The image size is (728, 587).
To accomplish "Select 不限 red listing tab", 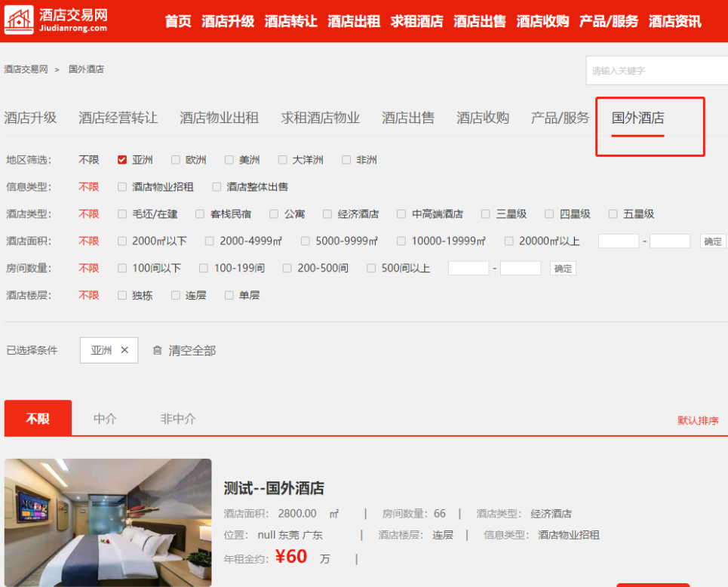I will click(38, 418).
